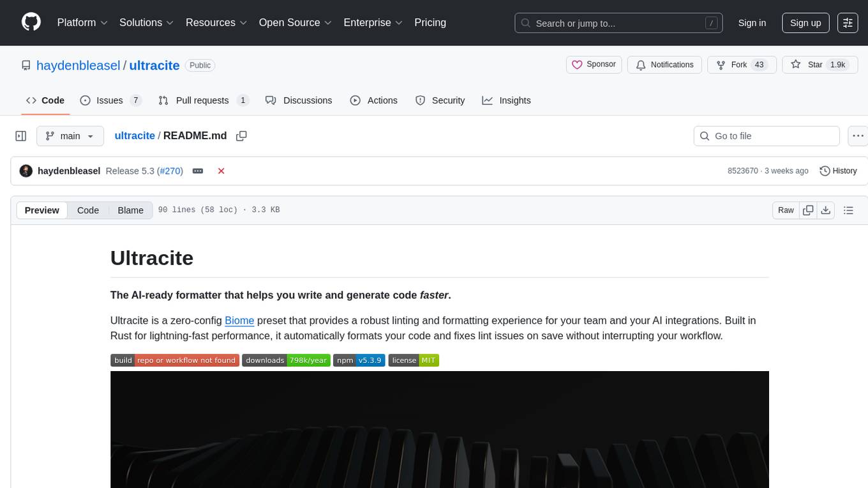Sponsor the repository owner
The width and height of the screenshot is (868, 488).
pos(594,65)
